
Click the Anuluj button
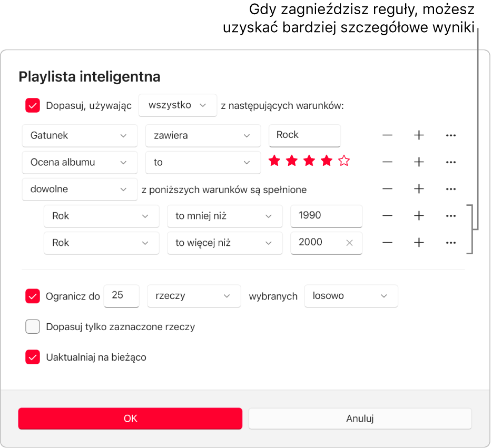(360, 419)
